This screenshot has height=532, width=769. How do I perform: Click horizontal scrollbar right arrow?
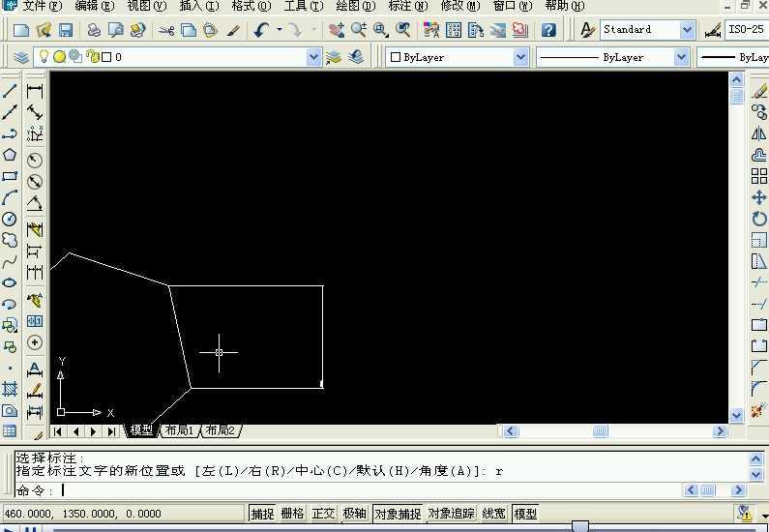coord(720,431)
